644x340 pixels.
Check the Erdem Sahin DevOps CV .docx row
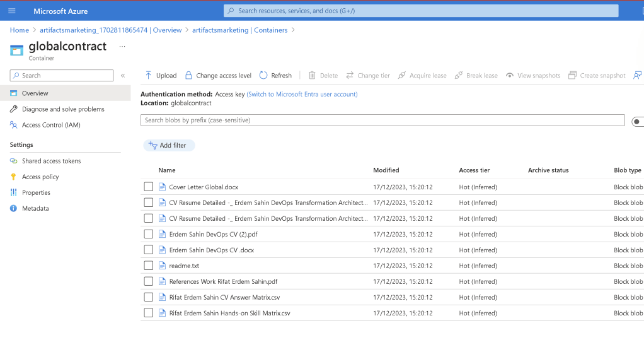click(x=149, y=250)
